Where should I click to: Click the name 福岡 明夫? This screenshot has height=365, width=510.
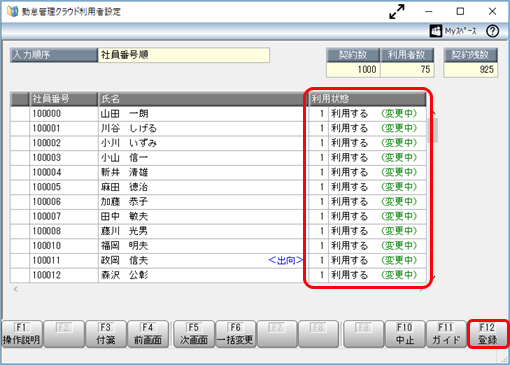coord(124,246)
